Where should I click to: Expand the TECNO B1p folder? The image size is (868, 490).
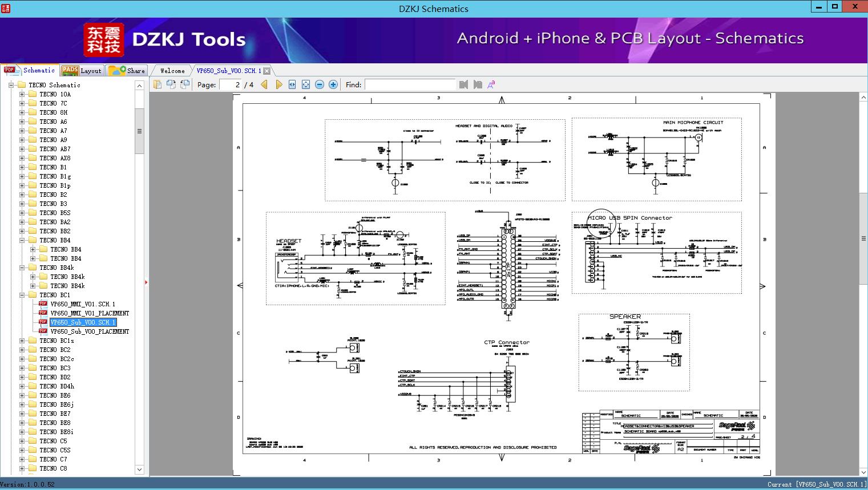(x=22, y=185)
